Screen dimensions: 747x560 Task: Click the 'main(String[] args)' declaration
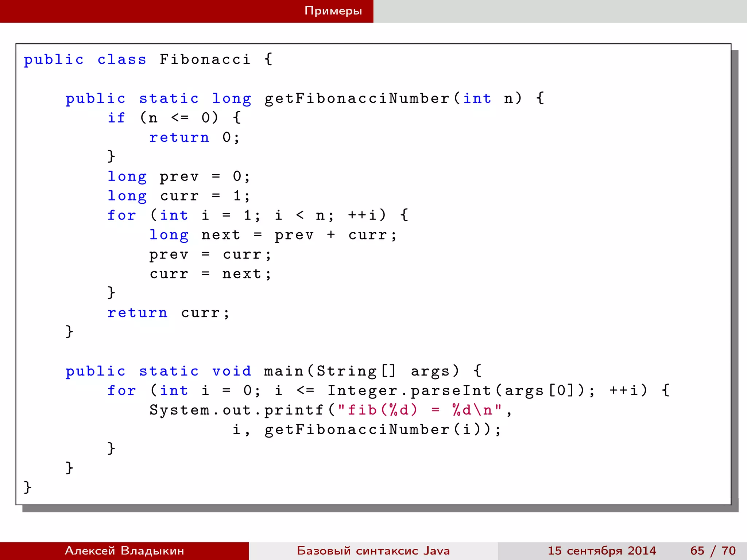pyautogui.click(x=361, y=372)
